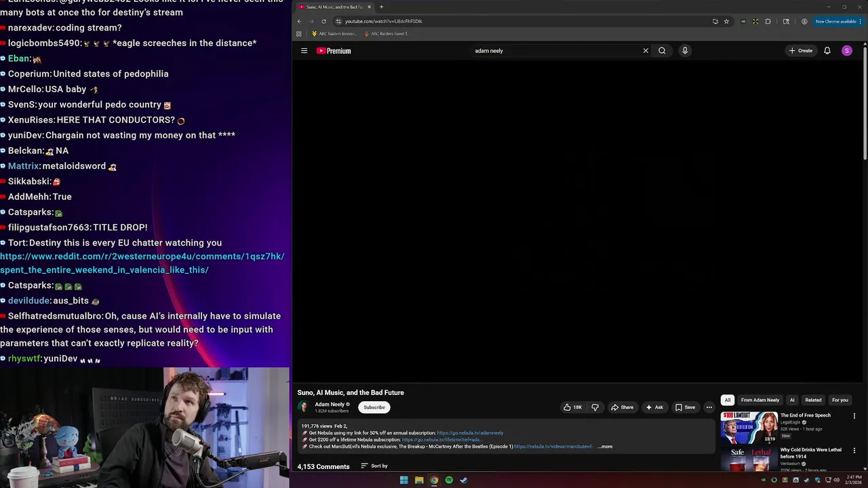Select the Suno, AI Music tab
868x488 pixels.
pyautogui.click(x=334, y=7)
